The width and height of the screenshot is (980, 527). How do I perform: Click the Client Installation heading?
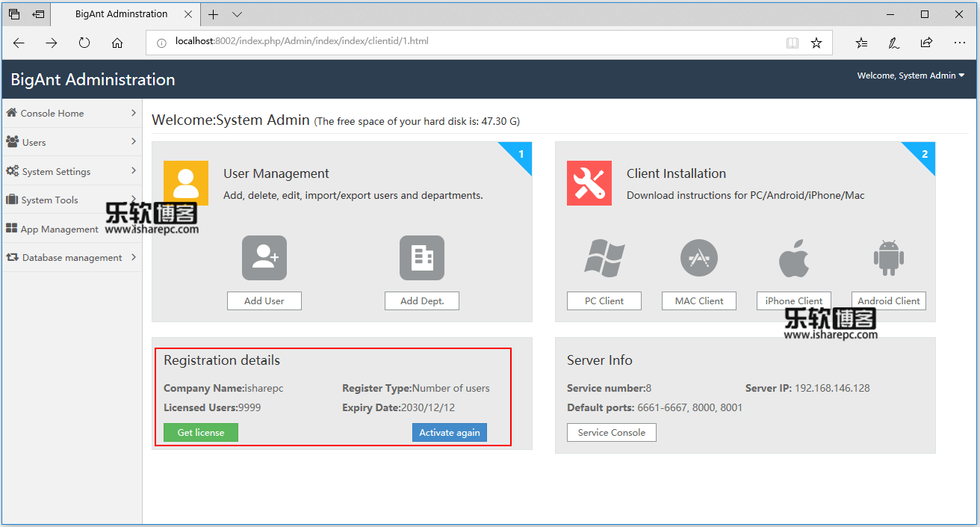click(677, 173)
